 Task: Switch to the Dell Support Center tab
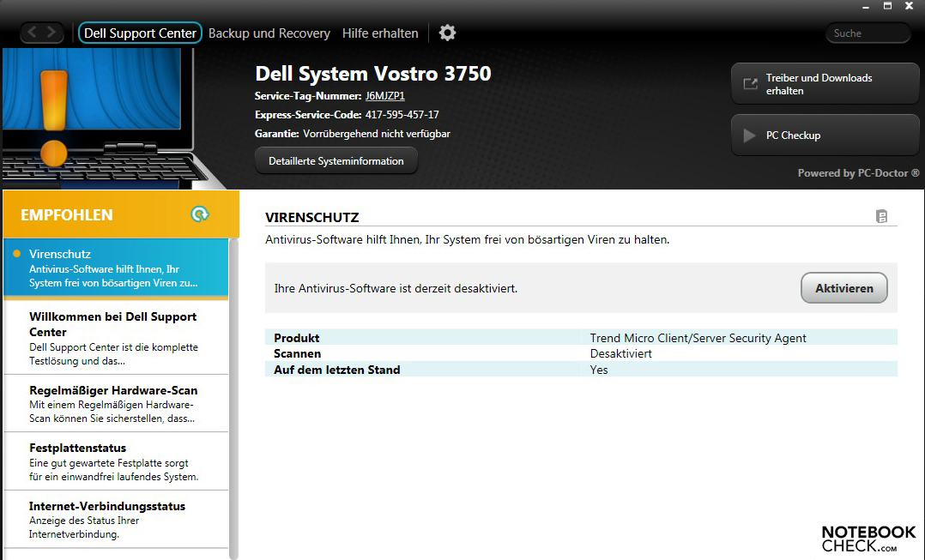140,33
